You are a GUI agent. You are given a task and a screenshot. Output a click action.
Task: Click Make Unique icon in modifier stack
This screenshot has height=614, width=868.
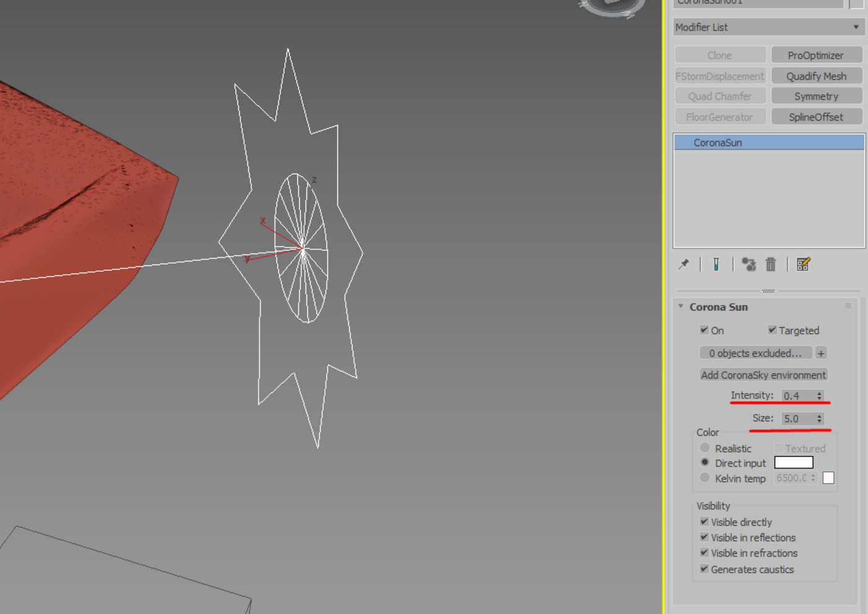click(749, 265)
